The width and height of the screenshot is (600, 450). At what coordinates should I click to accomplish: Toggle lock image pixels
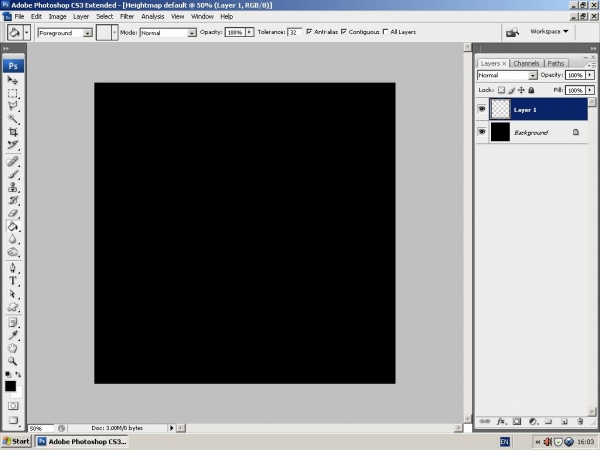pos(512,90)
